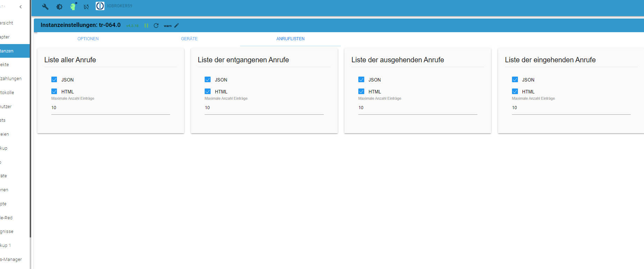Click the v4.2.18 version label

[x=132, y=26]
